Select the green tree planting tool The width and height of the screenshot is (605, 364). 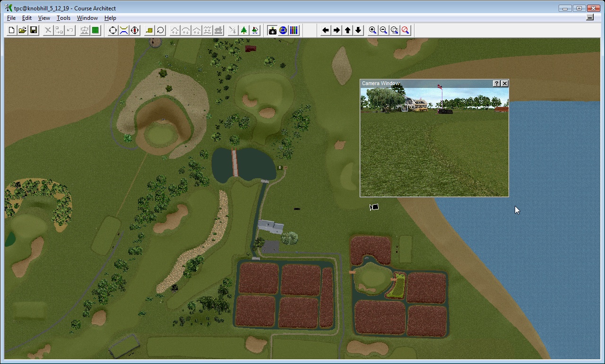[x=244, y=30]
